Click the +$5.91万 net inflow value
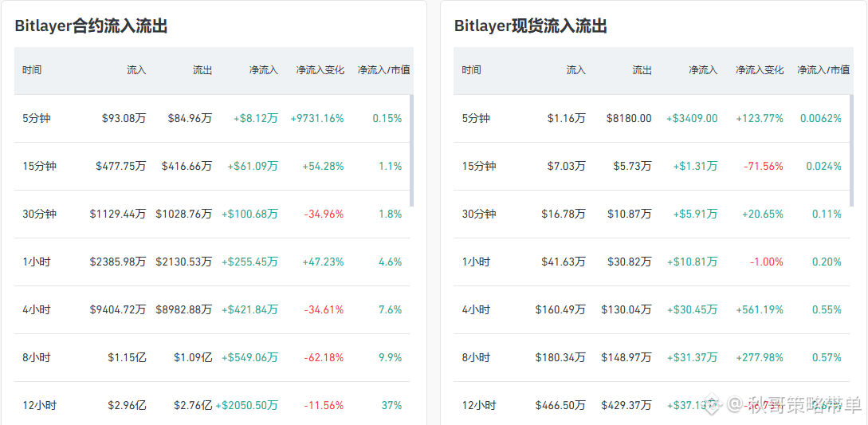 click(695, 214)
